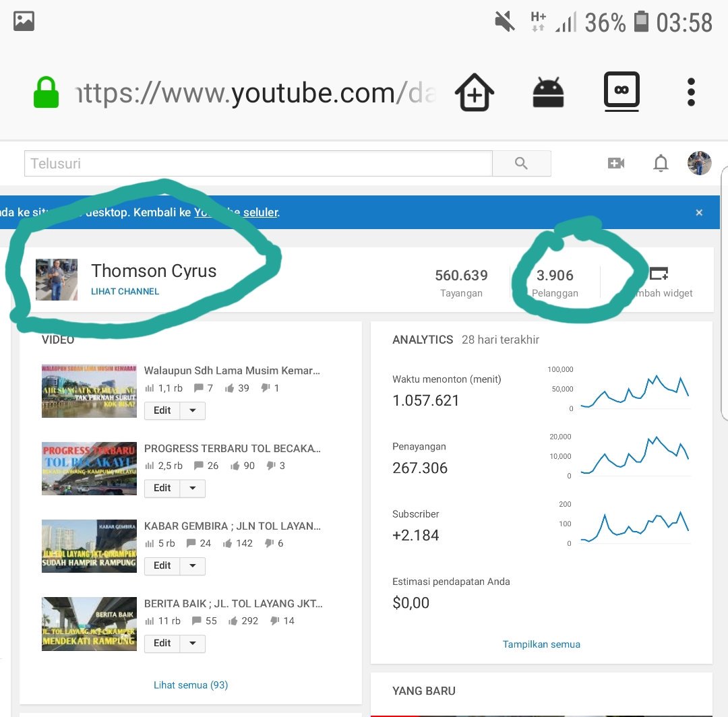Tap the muted sound icon in the status bar
The height and width of the screenshot is (717, 728).
[504, 22]
